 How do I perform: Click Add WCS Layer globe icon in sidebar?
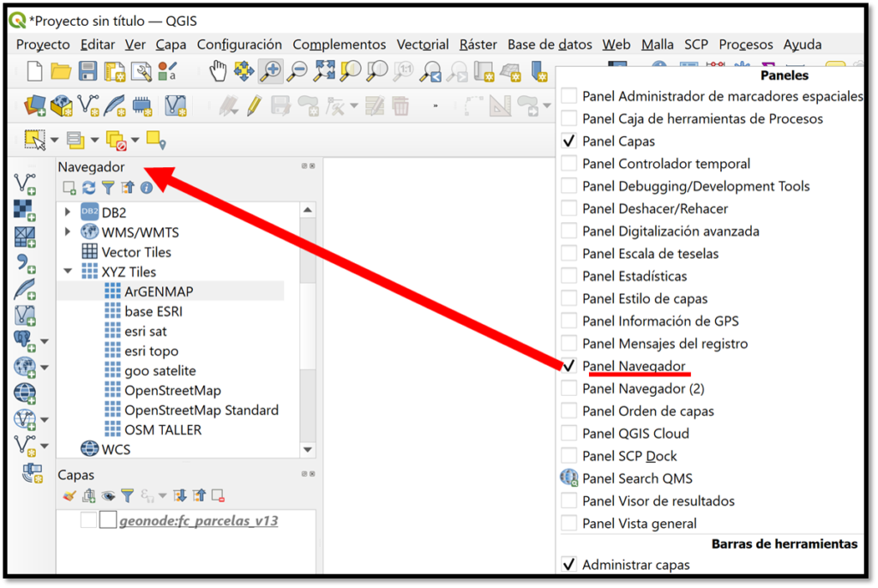(25, 393)
